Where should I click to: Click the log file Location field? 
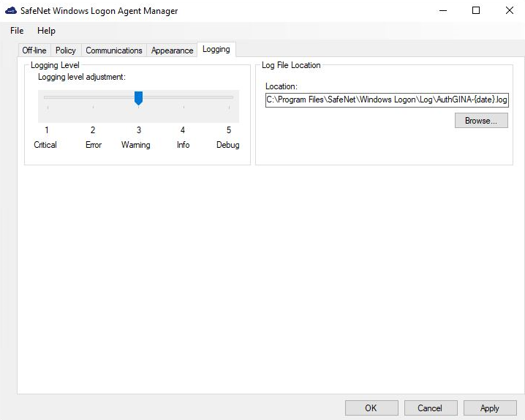coord(387,100)
